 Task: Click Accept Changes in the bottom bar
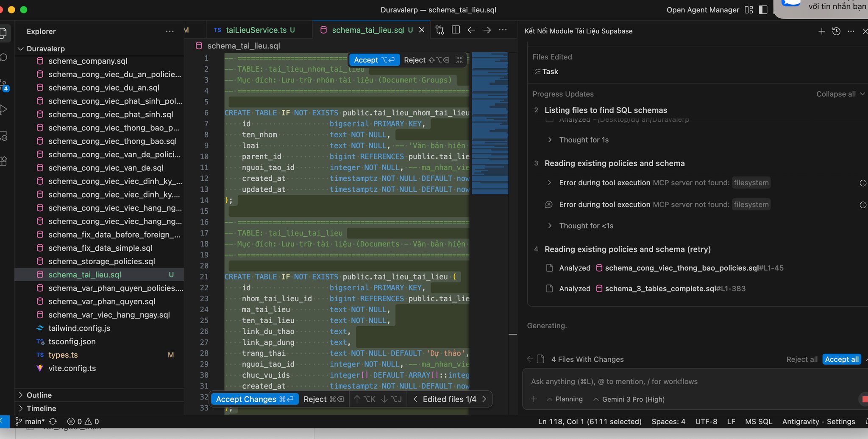[x=255, y=399]
